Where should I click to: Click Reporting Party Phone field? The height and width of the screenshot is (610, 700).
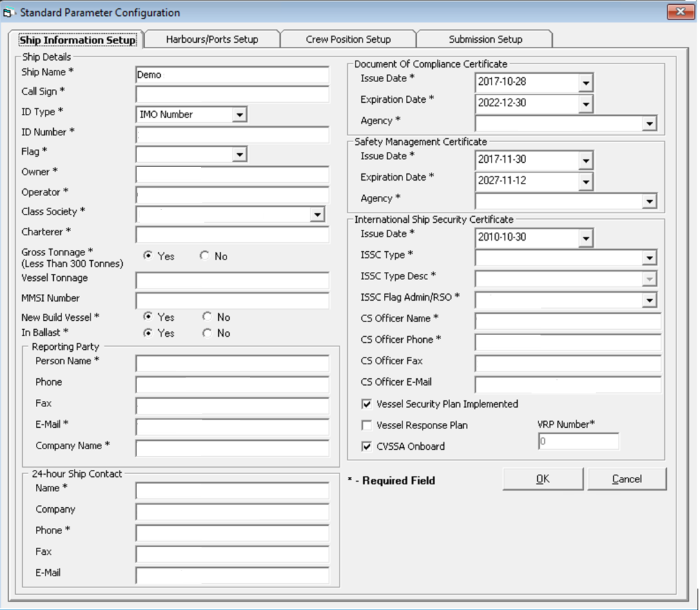coord(232,384)
